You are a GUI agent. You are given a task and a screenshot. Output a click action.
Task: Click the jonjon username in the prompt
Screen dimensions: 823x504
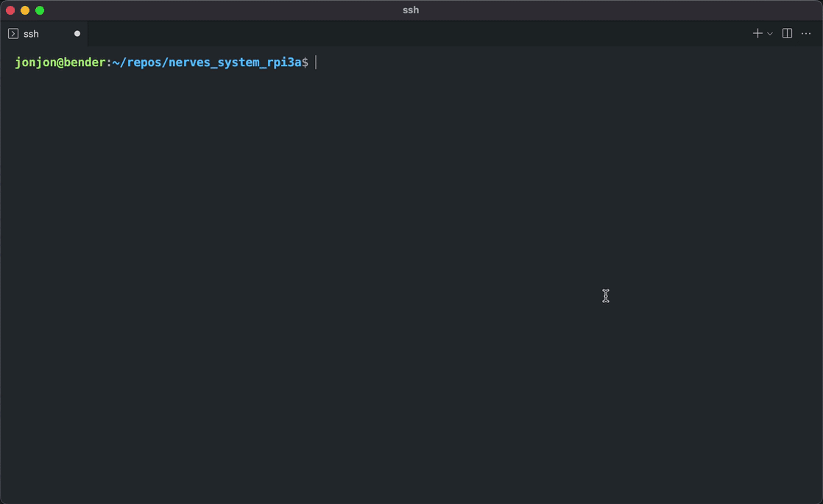coord(35,63)
